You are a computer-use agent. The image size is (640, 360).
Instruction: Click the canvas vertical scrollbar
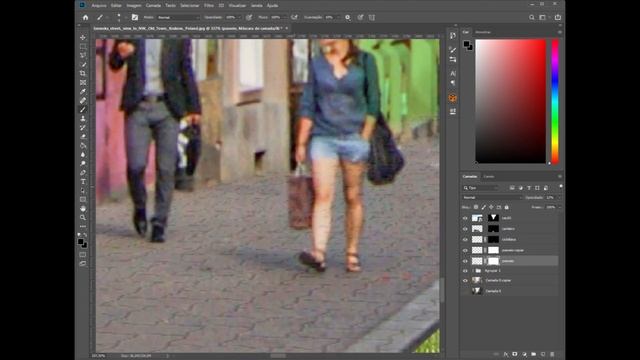[x=442, y=290]
